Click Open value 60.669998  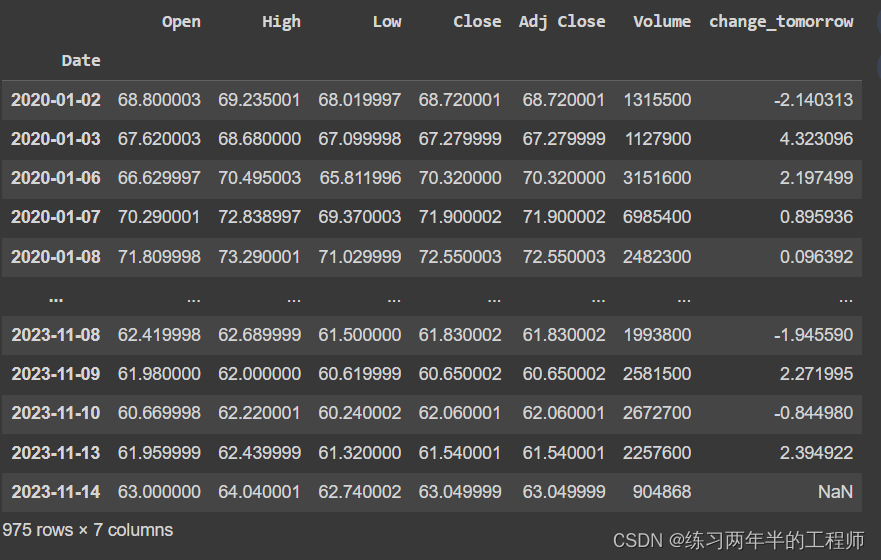(159, 413)
